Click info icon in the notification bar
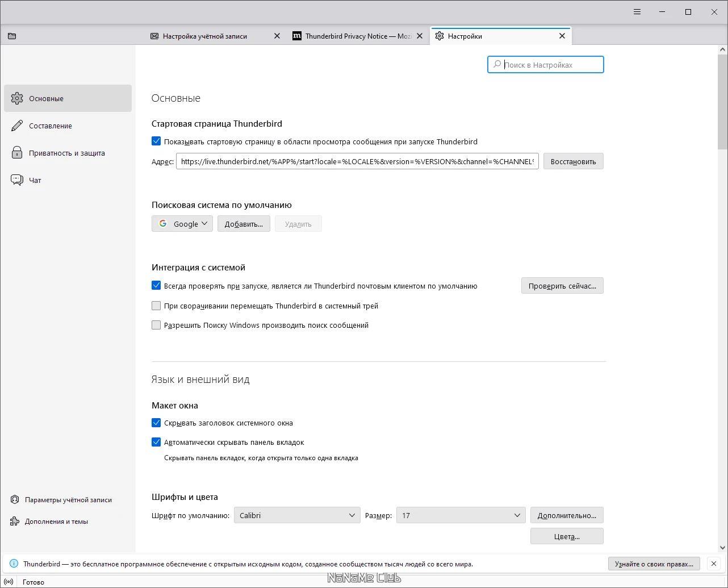 coord(14,564)
